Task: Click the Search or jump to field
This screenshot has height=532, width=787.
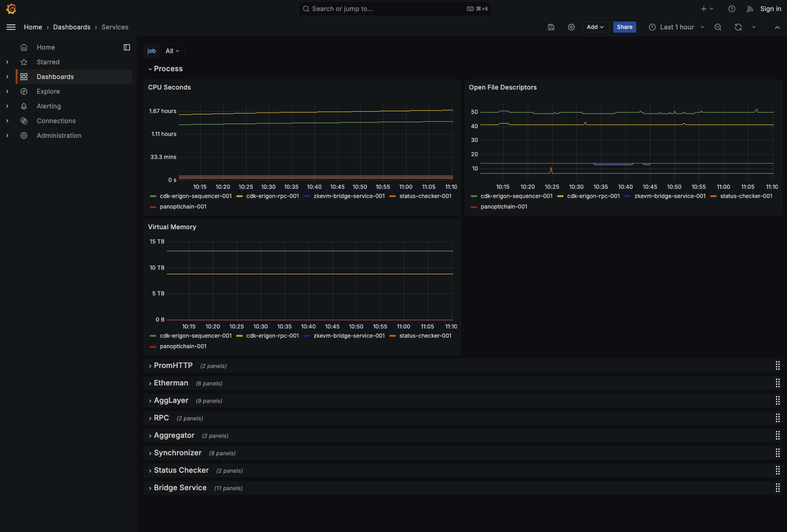Action: pos(395,9)
